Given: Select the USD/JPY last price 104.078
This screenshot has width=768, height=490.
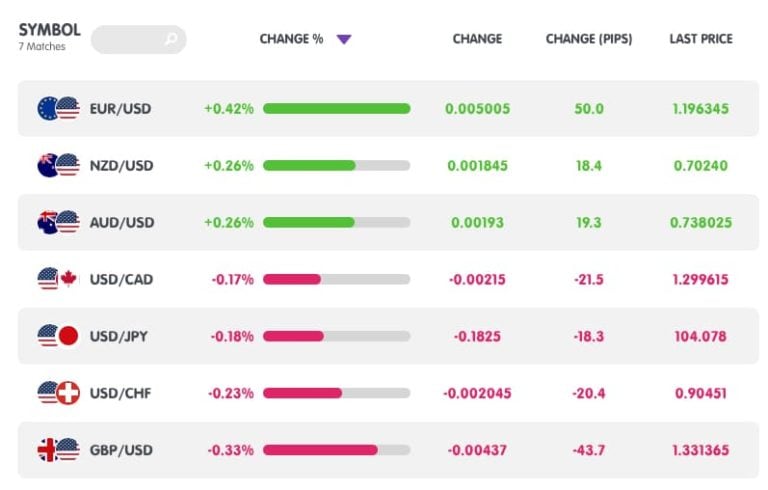Looking at the screenshot, I should pos(700,336).
